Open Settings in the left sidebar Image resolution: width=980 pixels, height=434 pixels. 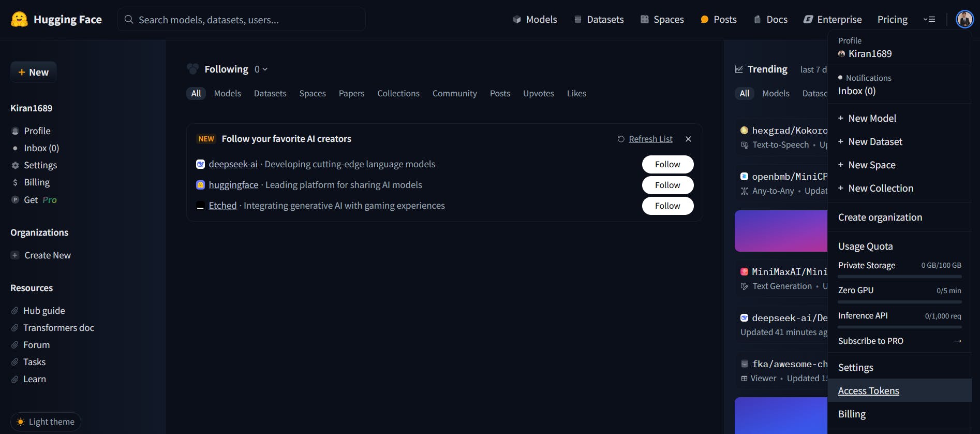click(x=34, y=165)
